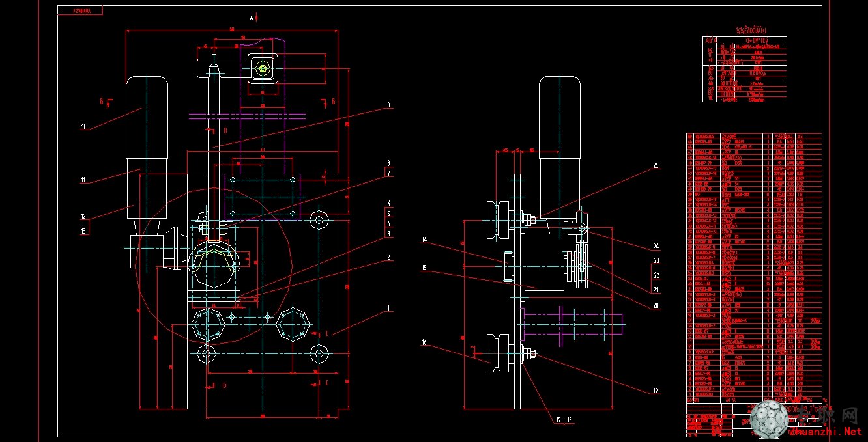This screenshot has height=442, width=868.
Task: Click part callout number 11
Action: [x=83, y=180]
